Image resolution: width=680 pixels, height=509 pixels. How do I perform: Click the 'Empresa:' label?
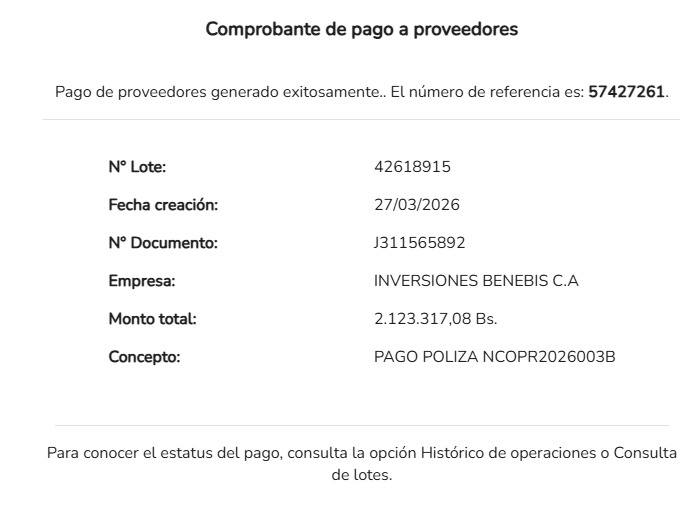pyautogui.click(x=142, y=281)
